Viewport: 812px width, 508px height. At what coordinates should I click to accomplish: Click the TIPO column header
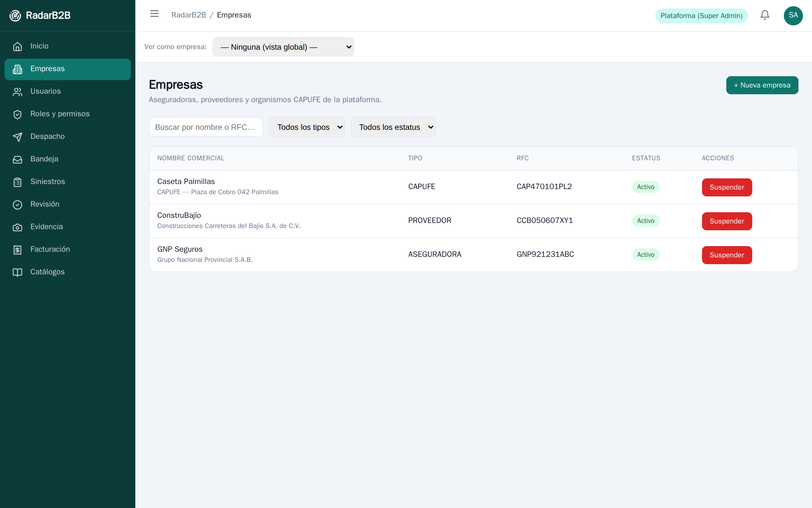(415, 158)
